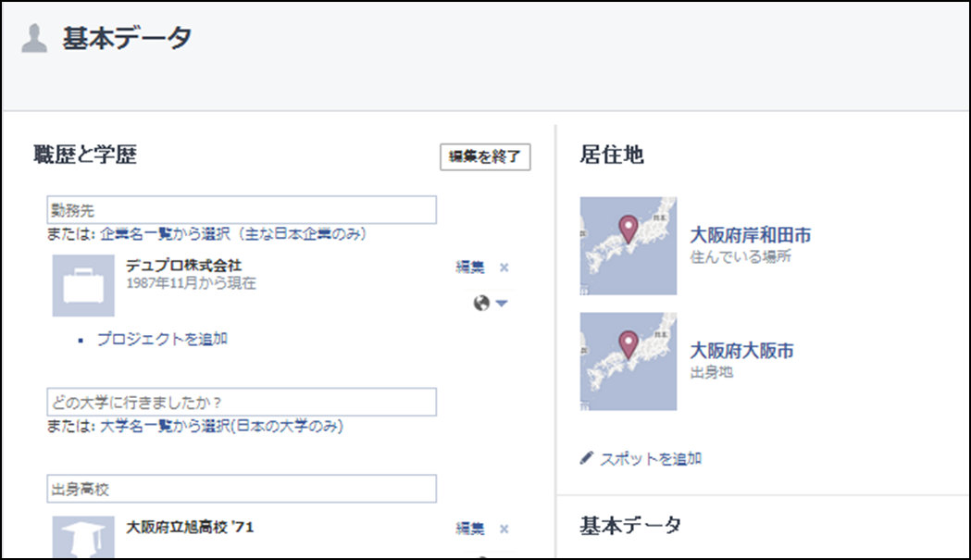Focus the 出身高校 input field
971x560 pixels.
click(x=241, y=488)
